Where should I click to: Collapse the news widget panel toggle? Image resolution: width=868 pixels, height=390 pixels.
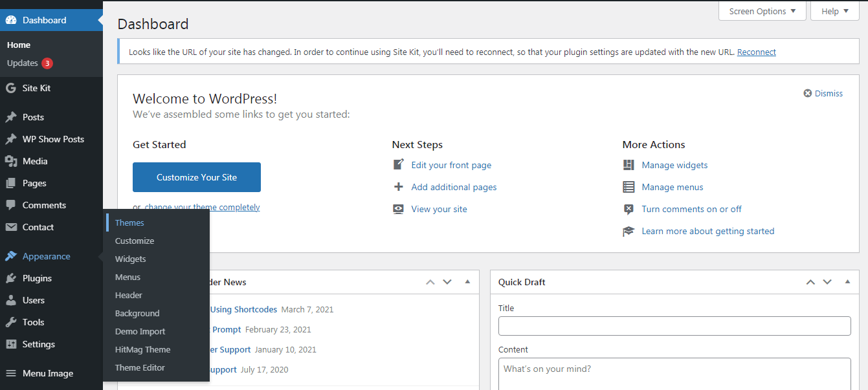point(467,282)
